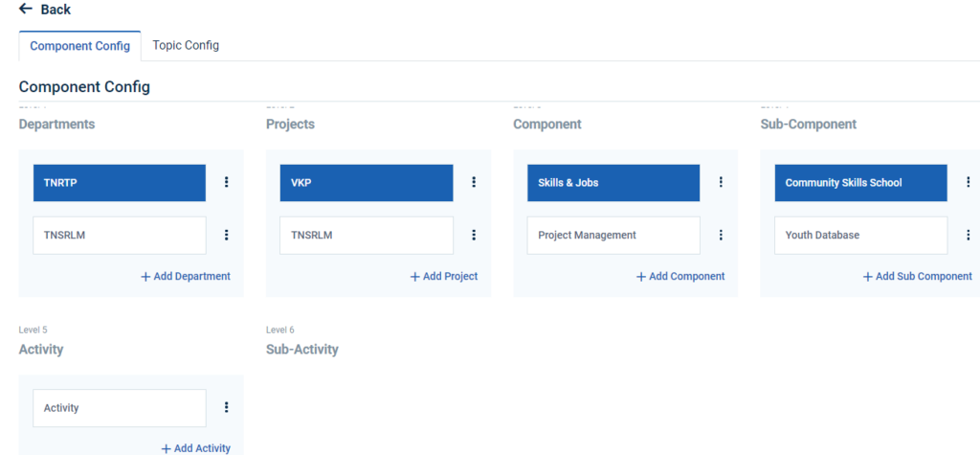Open three-dot menu for TNSRLM department
The width and height of the screenshot is (980, 455).
click(x=227, y=235)
